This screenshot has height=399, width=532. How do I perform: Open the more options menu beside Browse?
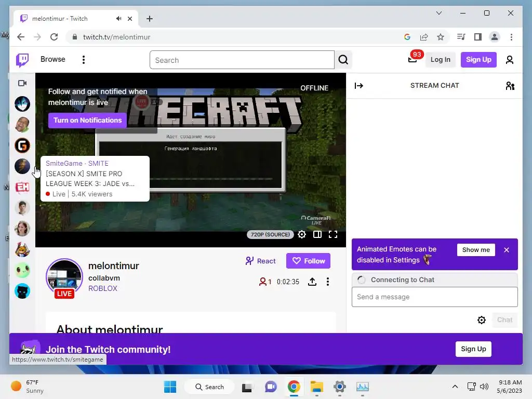coord(84,60)
